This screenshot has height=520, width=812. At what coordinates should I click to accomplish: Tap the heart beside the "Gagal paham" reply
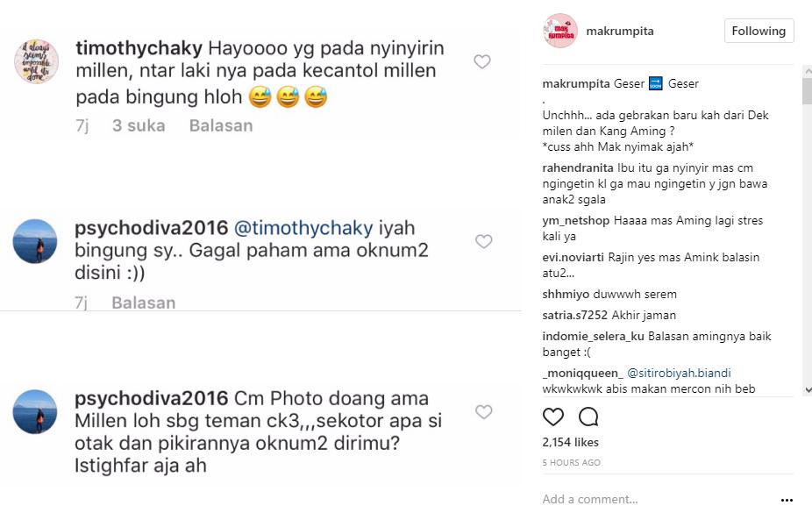point(482,241)
